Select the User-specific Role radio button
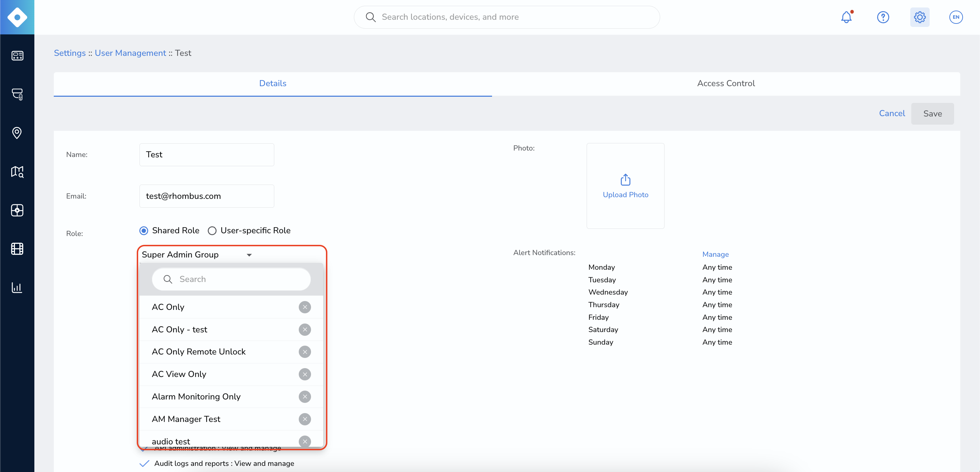This screenshot has height=472, width=980. (x=212, y=231)
